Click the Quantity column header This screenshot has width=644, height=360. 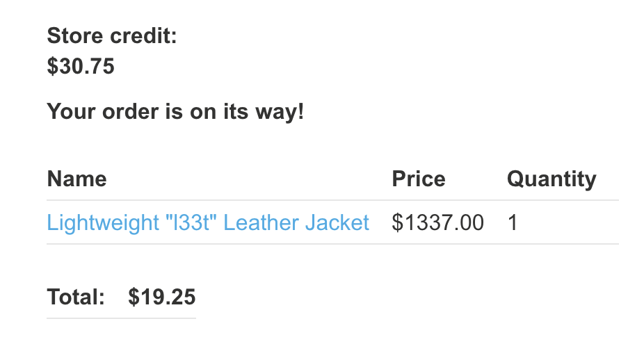pyautogui.click(x=552, y=179)
